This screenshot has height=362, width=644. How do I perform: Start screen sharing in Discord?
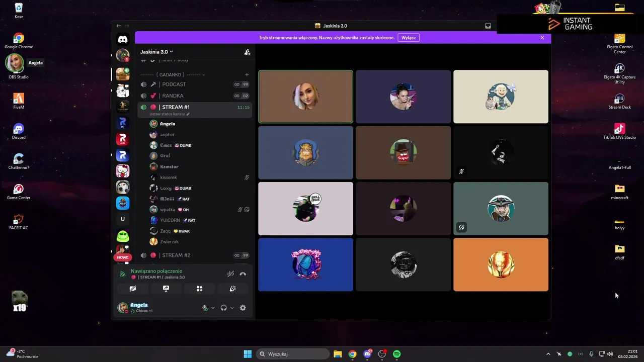(x=166, y=289)
